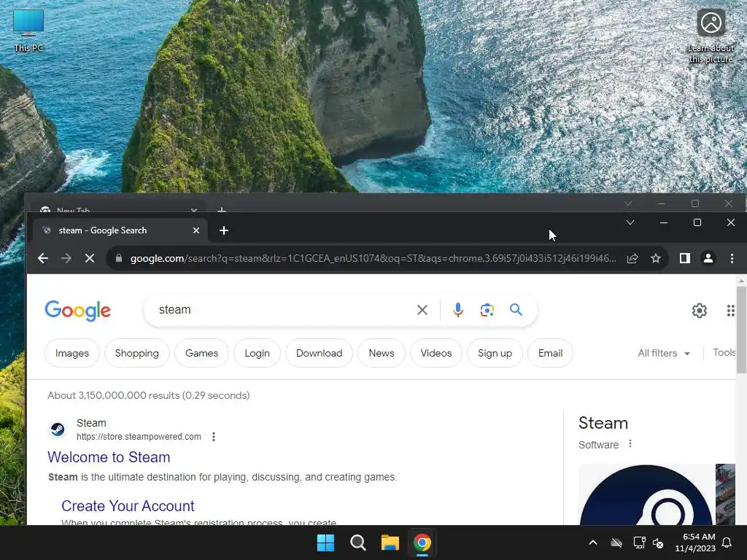Click the store.steampowered.com URL
This screenshot has width=747, height=560.
click(x=139, y=437)
